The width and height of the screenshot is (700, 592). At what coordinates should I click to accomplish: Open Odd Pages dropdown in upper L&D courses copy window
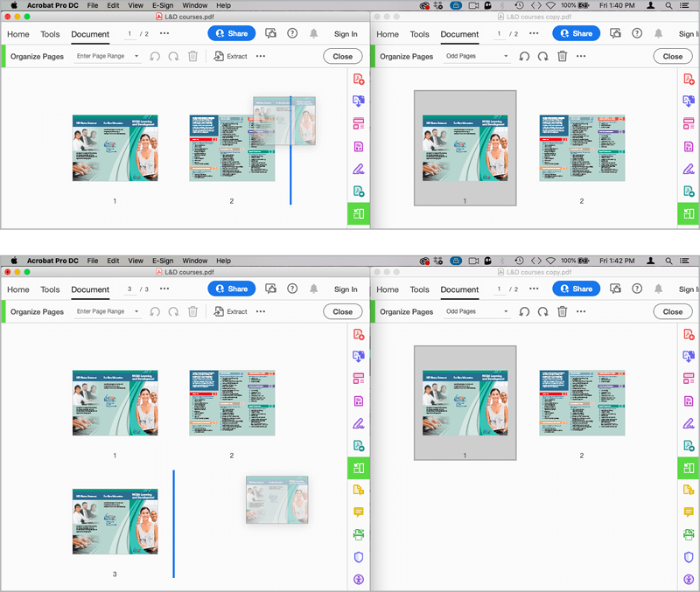click(477, 56)
